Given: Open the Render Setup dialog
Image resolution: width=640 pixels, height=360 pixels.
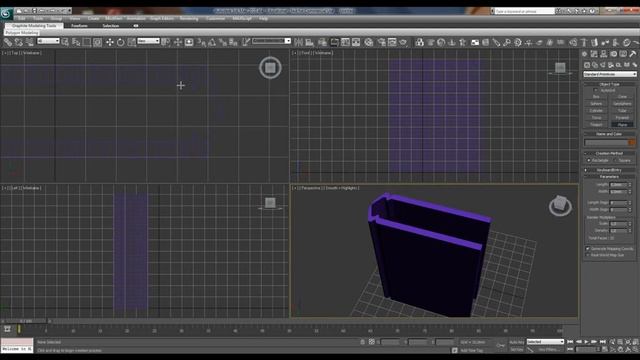Looking at the screenshot, I should click(x=382, y=42).
